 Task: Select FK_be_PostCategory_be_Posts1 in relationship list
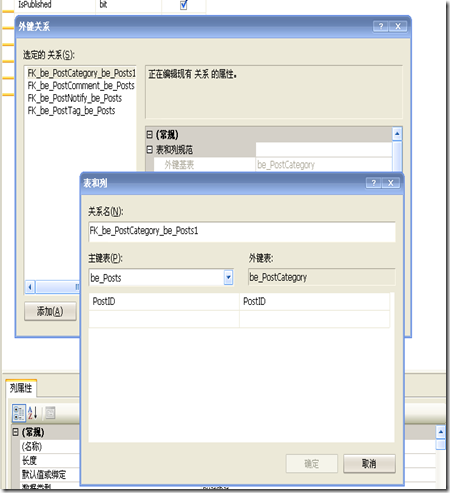pos(81,73)
